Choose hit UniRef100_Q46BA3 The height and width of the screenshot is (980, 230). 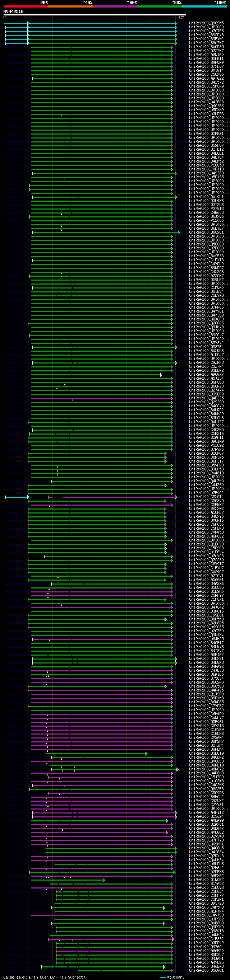(x=206, y=967)
